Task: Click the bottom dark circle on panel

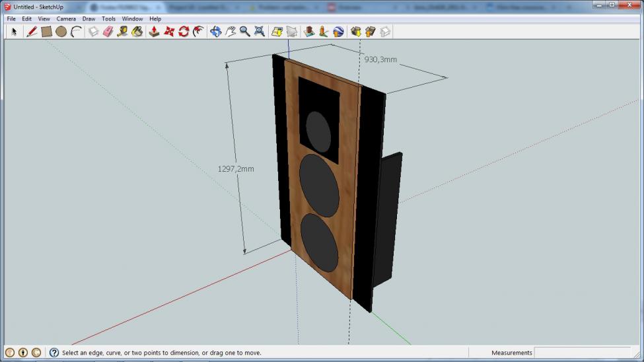Action: [x=320, y=243]
